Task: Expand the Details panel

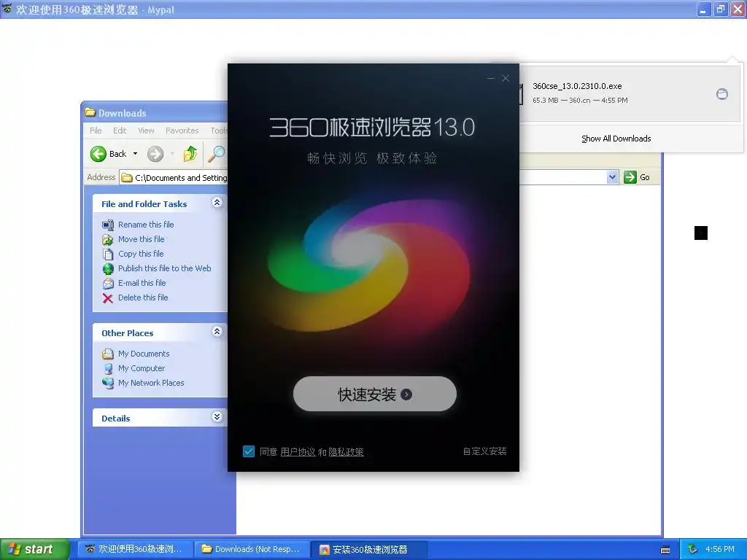Action: (217, 417)
